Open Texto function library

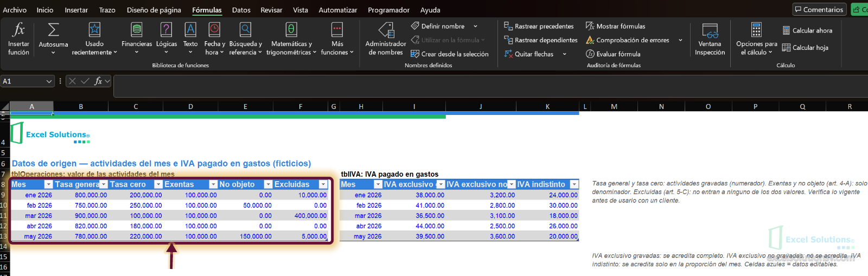(190, 39)
